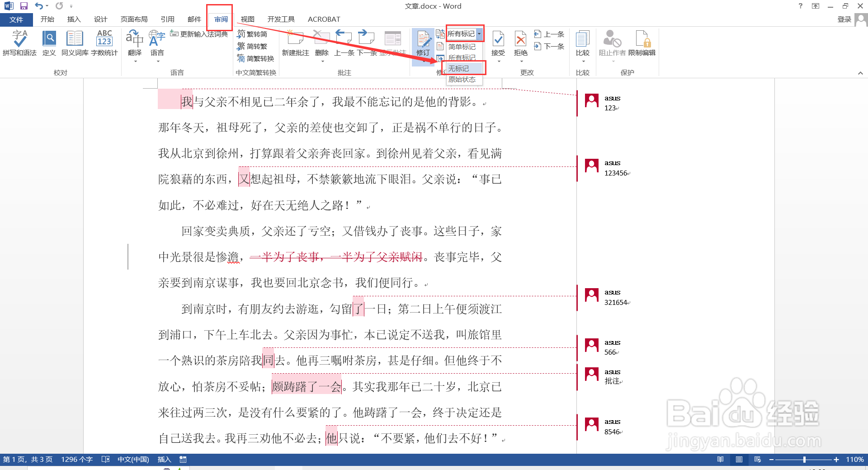Click zoom out minus button
This screenshot has height=470, width=868.
[x=771, y=459]
